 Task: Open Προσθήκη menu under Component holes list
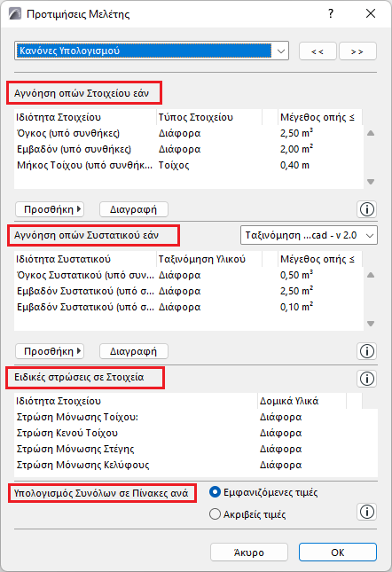(50, 351)
